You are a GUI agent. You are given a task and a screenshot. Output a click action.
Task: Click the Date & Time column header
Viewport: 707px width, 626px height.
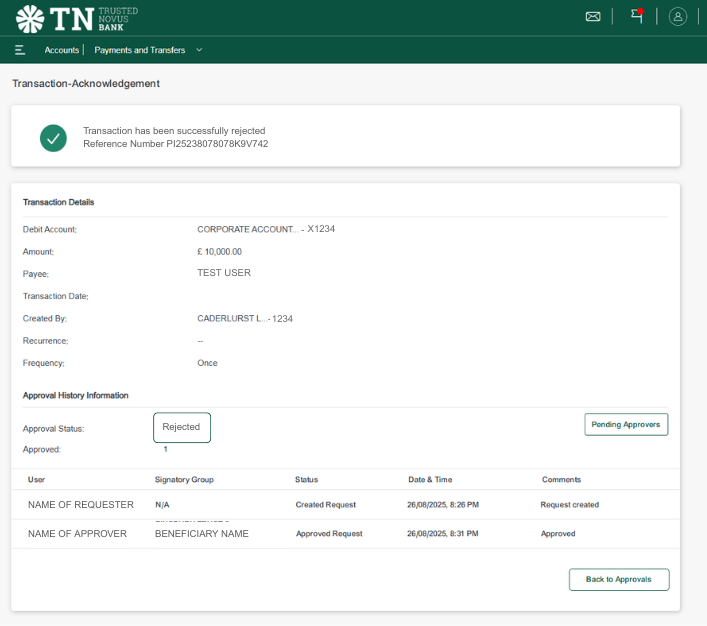[430, 480]
